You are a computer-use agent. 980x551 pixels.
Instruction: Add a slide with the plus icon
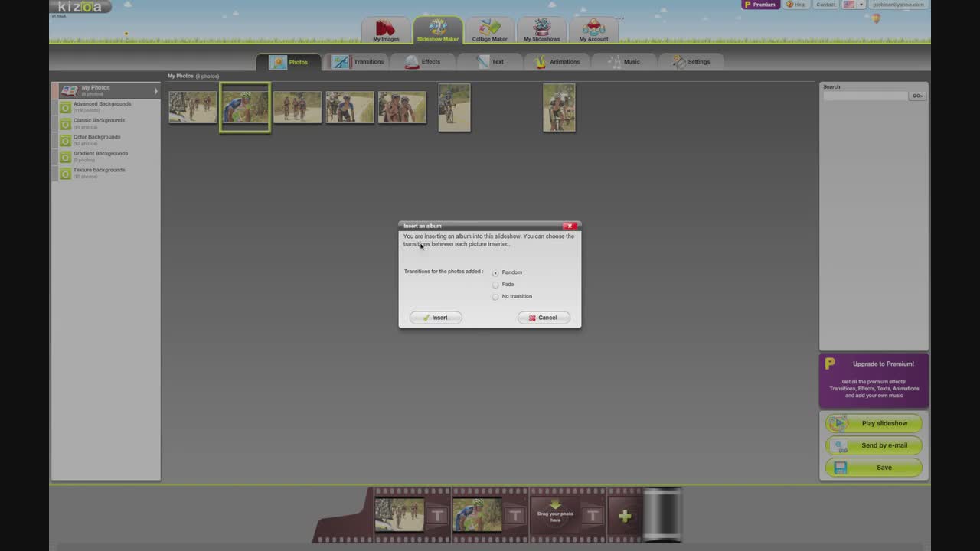click(x=625, y=517)
